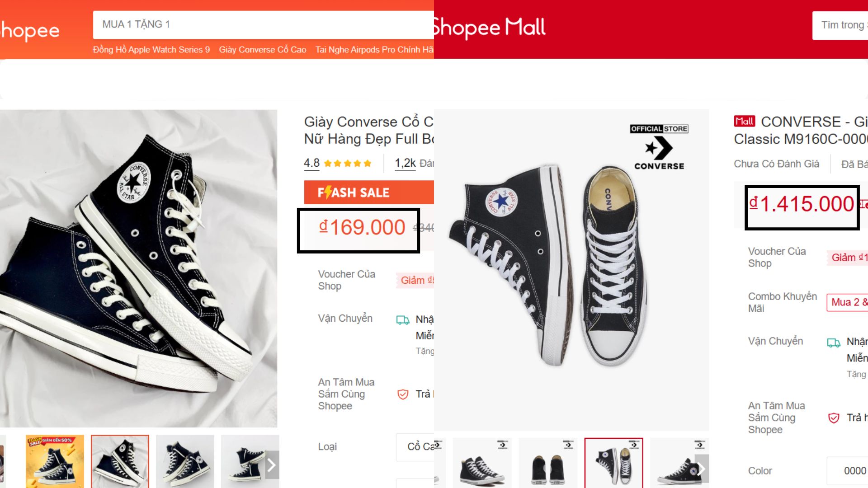Click the fifth star in the 4.8 rating

coord(367,163)
